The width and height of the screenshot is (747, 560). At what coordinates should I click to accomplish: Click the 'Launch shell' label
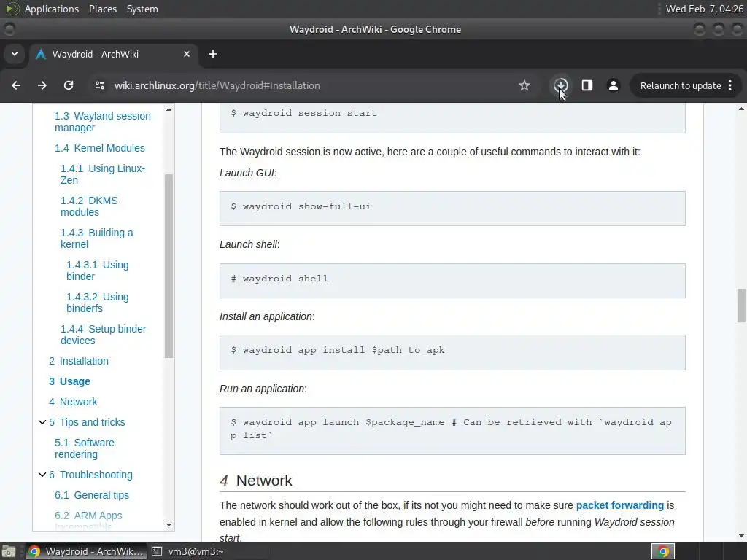tap(249, 244)
